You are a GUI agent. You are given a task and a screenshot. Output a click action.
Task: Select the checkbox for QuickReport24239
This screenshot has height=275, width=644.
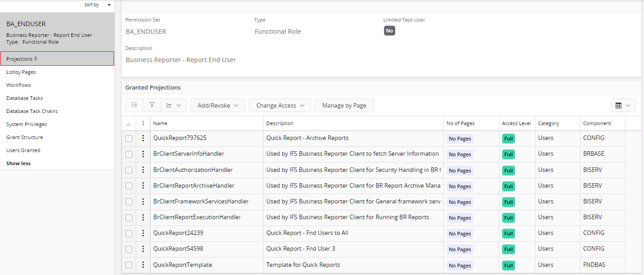click(129, 233)
